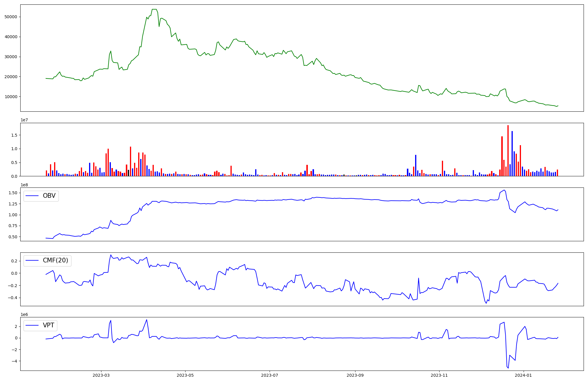The height and width of the screenshot is (382, 588).
Task: Click the tallest blue volume bar
Action: click(512, 153)
